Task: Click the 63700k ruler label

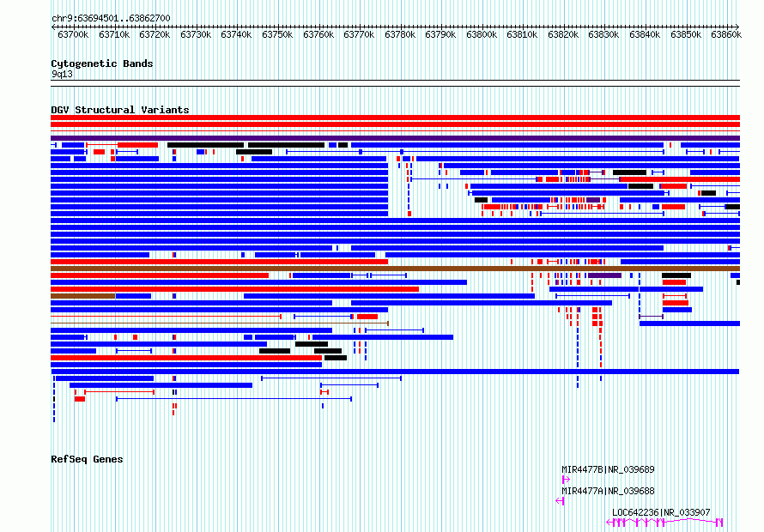Action: pos(73,34)
